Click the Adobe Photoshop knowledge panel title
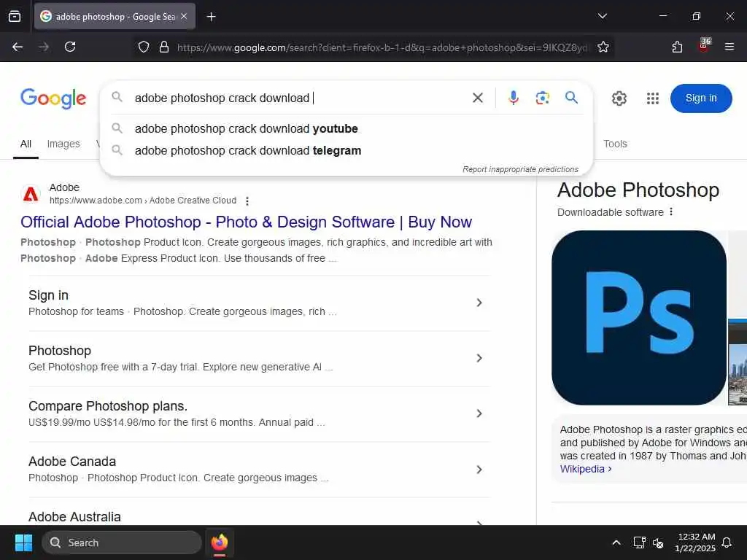Screen dimensions: 747x560 pos(638,190)
